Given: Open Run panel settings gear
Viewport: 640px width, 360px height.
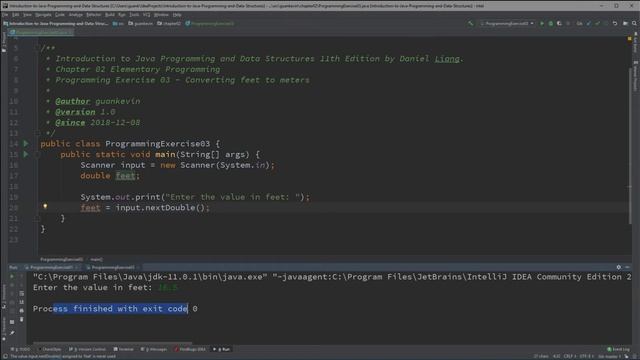Looking at the screenshot, I should (619, 267).
